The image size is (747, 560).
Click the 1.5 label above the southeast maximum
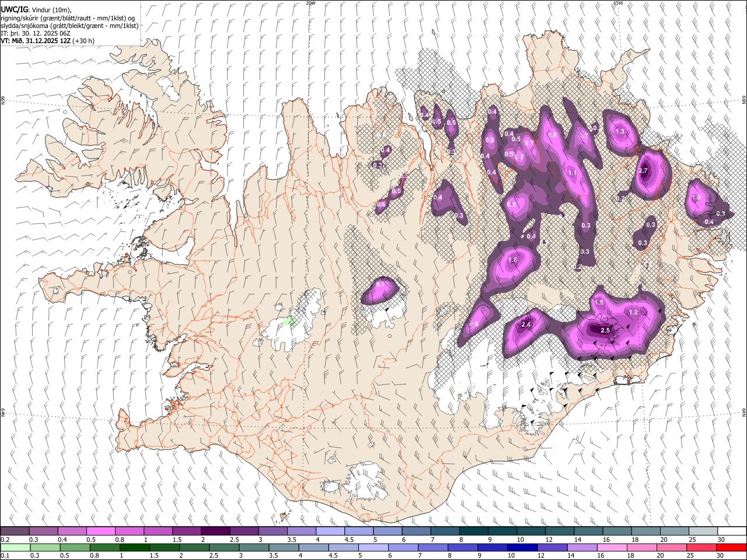click(x=599, y=302)
